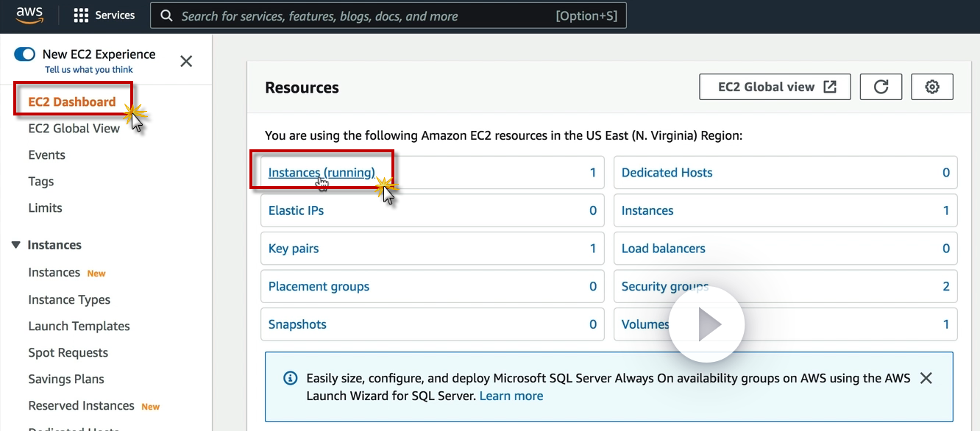
Task: Click the EC2 Global view button
Action: click(x=775, y=87)
